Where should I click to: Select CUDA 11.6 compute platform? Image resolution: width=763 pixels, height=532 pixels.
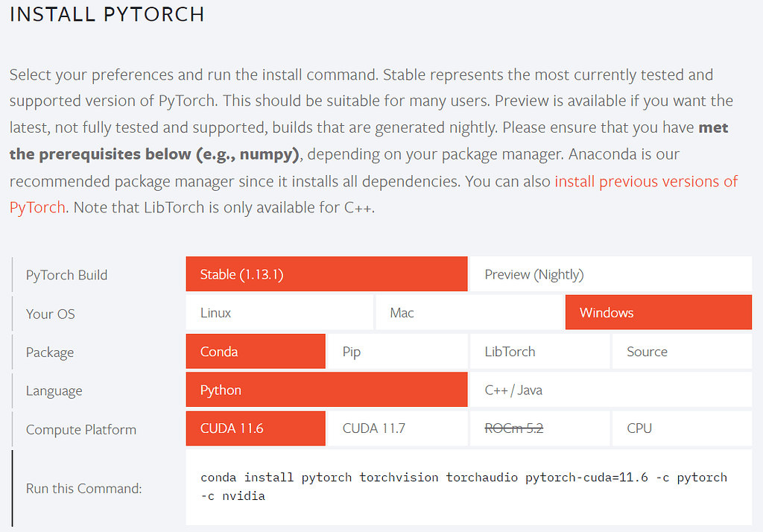point(256,428)
